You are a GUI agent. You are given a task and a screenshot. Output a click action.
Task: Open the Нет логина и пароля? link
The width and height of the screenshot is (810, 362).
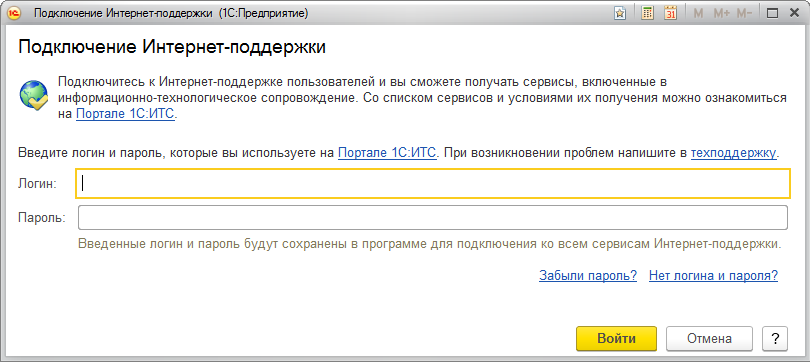pyautogui.click(x=713, y=276)
